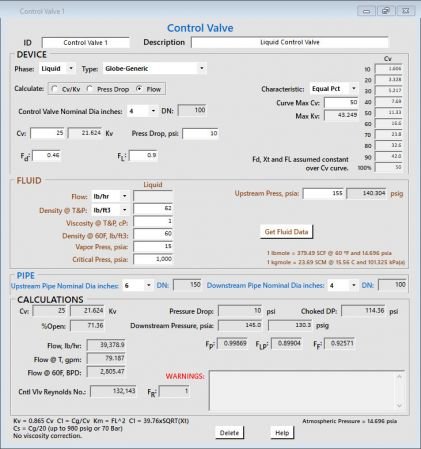421x449 pixels.
Task: Click the Press Drop psi input field
Action: point(200,134)
